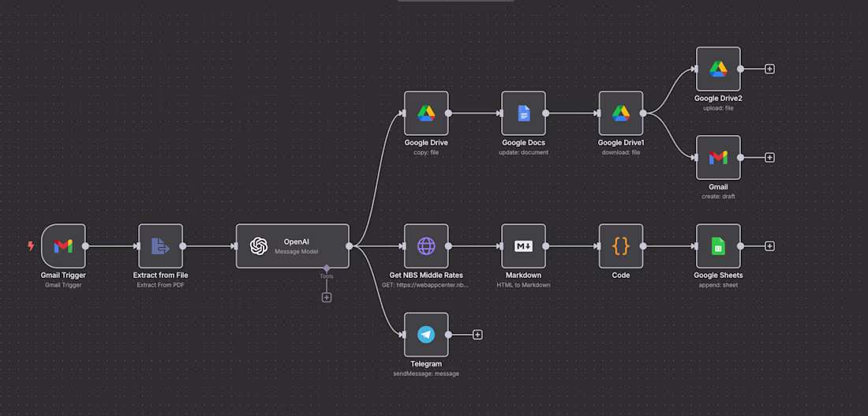Click the OpenAI node output connector
The height and width of the screenshot is (416, 868).
click(x=350, y=246)
